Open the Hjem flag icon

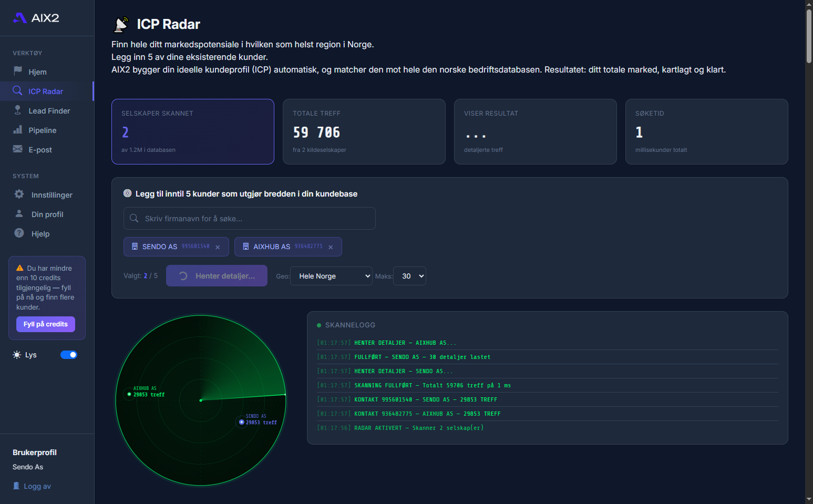pyautogui.click(x=17, y=71)
